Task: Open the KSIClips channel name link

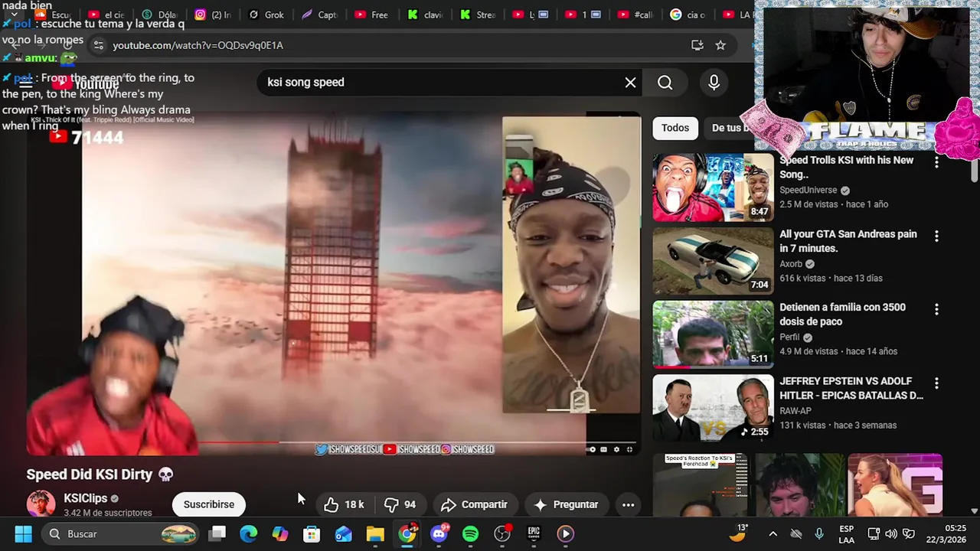Action: pyautogui.click(x=85, y=498)
